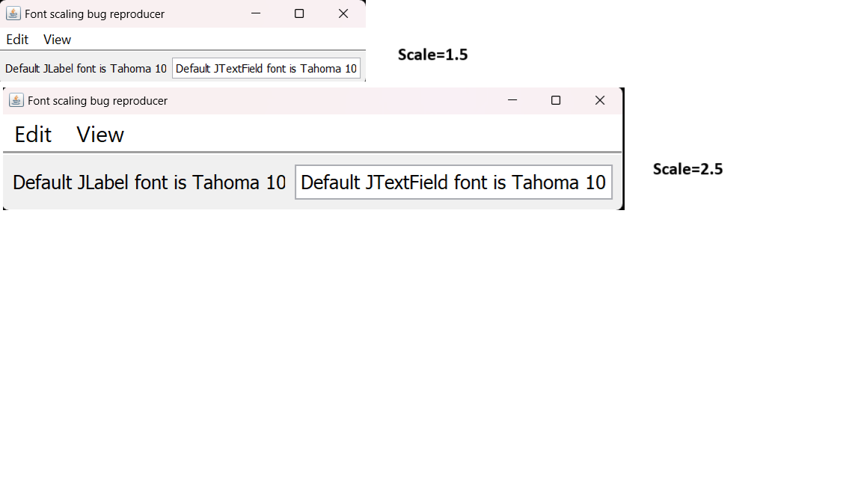855x504 pixels.
Task: Open the View menu in the larger window
Action: click(100, 135)
